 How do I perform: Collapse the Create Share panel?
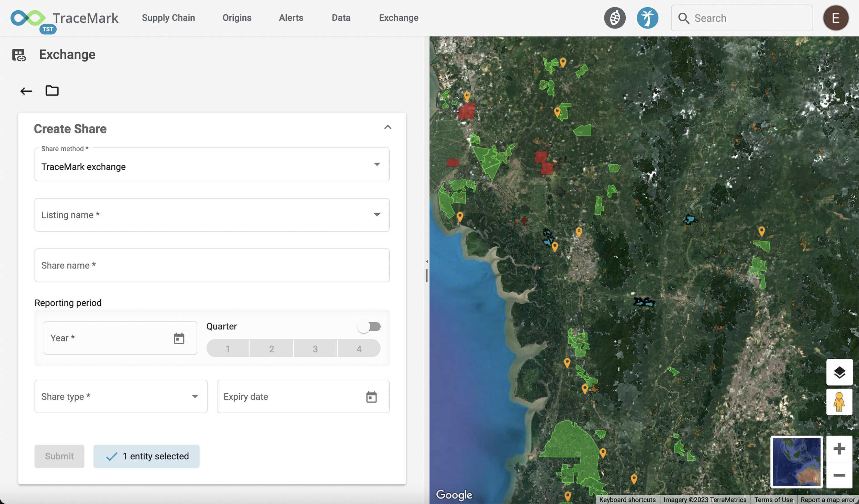point(388,127)
